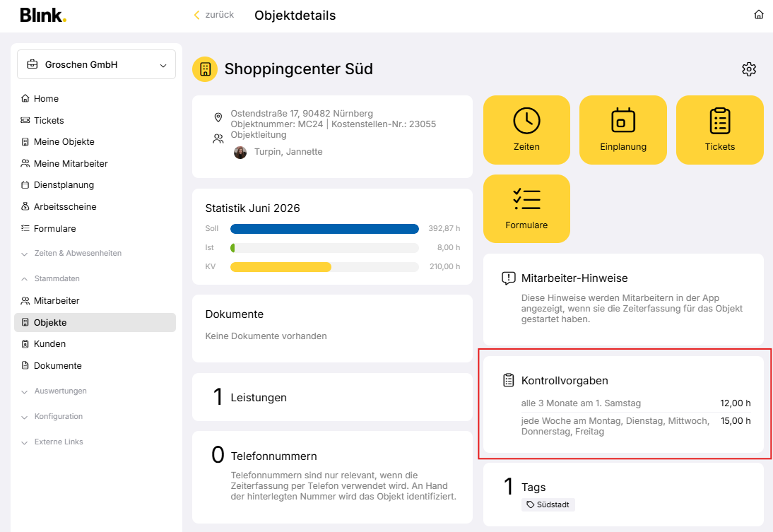This screenshot has width=773, height=532.
Task: Click the document icon next to sidebar Dokumente
Action: [x=25, y=366]
